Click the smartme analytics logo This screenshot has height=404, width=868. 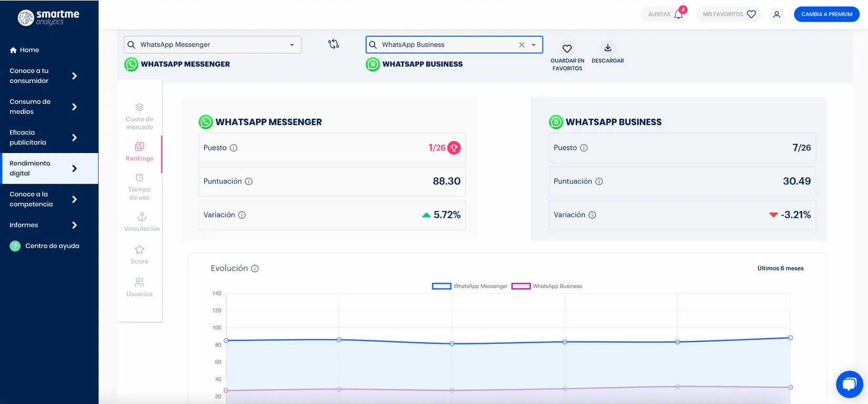click(48, 18)
